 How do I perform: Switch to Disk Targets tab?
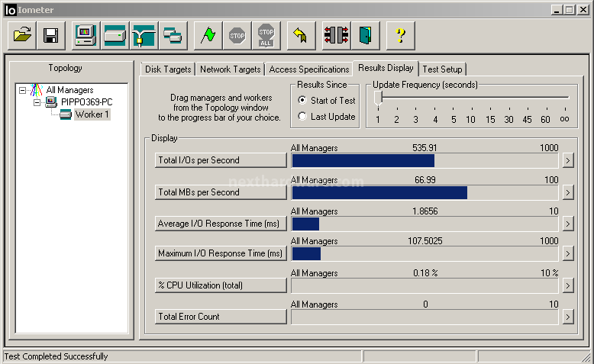pos(168,69)
